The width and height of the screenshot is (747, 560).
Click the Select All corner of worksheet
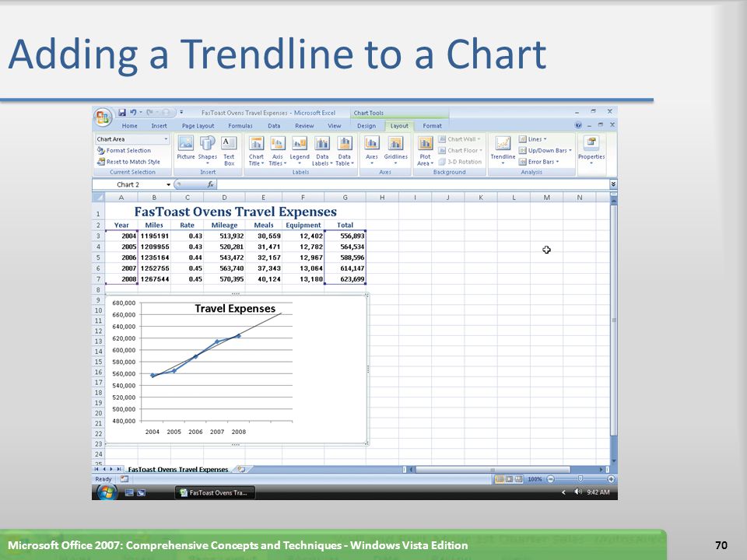pyautogui.click(x=98, y=197)
